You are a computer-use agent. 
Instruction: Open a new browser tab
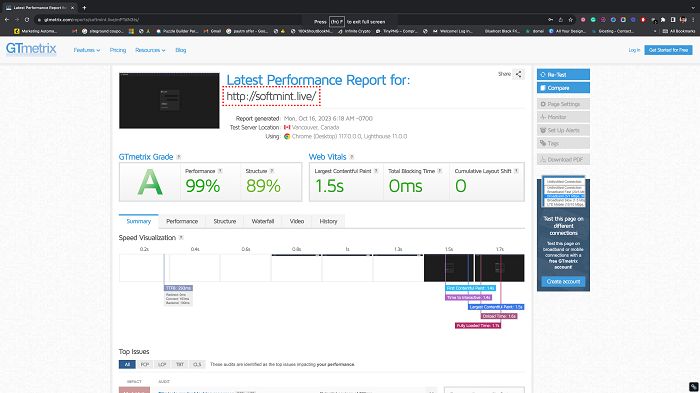(84, 8)
